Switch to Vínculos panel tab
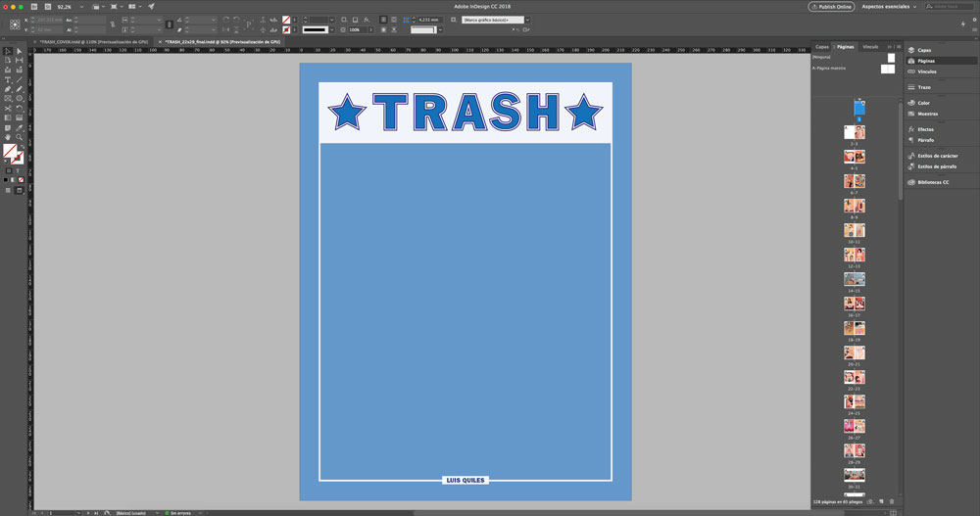The width and height of the screenshot is (980, 516). 870,46
